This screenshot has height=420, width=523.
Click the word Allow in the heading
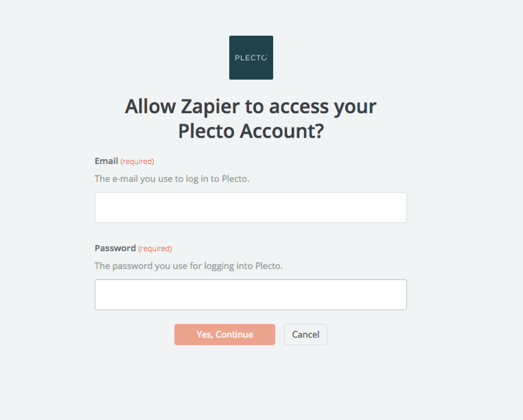coord(150,106)
